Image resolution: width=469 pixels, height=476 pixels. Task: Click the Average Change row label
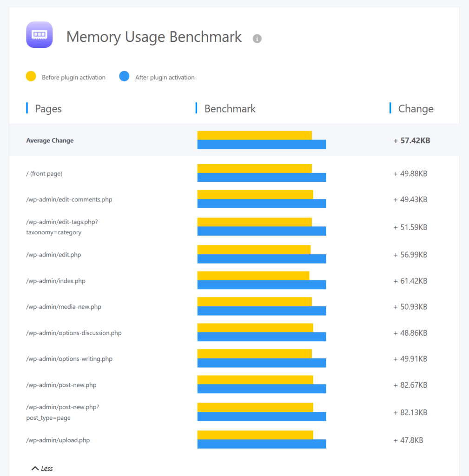(x=50, y=140)
